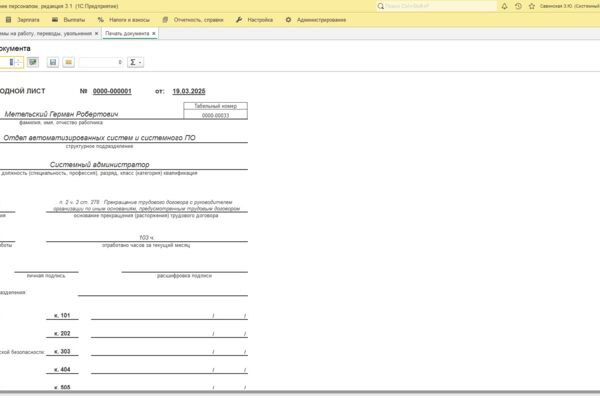Click the структурное подразделение caption

tap(99, 146)
